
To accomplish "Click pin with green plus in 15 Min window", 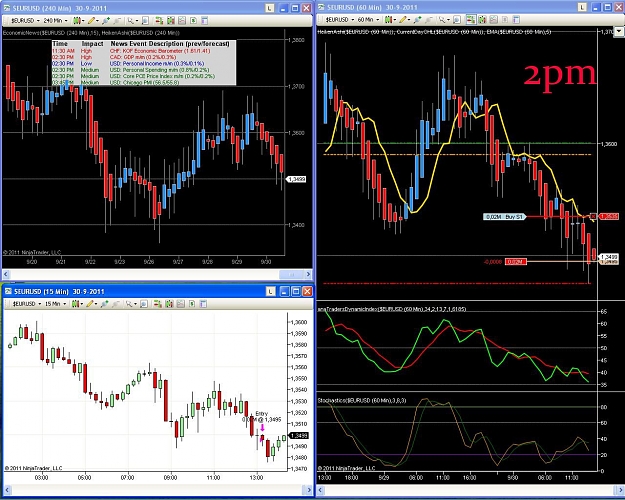I will 104,304.
